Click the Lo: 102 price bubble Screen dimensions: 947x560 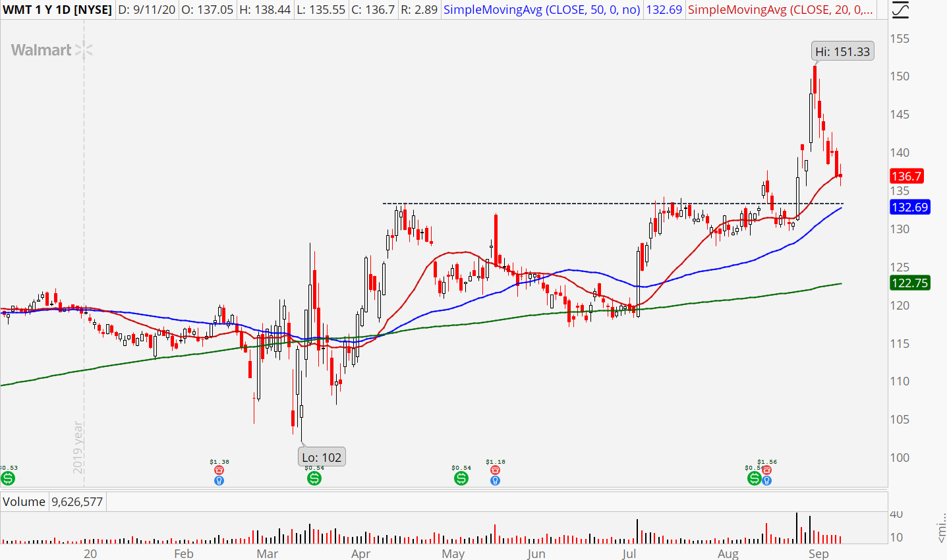[x=322, y=457]
